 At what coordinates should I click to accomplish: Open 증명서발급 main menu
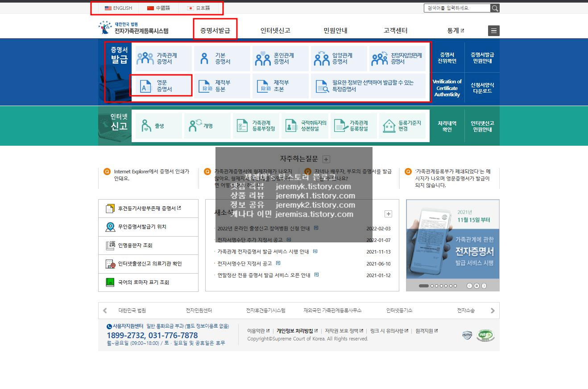pos(215,30)
